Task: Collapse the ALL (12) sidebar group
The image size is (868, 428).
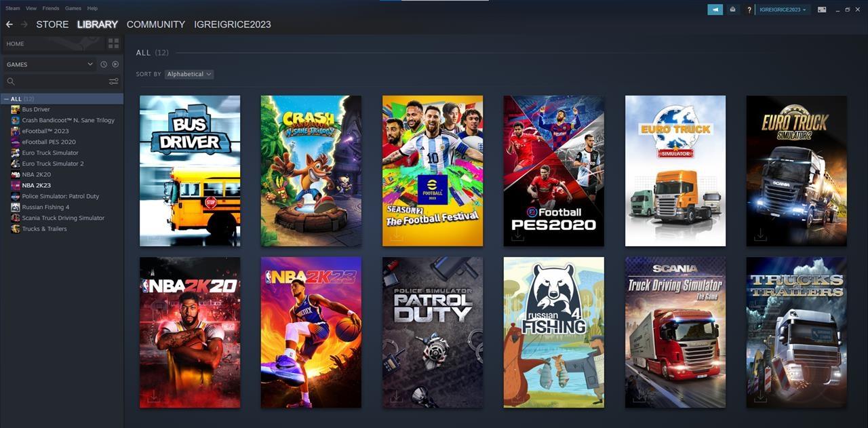Action: pos(7,99)
